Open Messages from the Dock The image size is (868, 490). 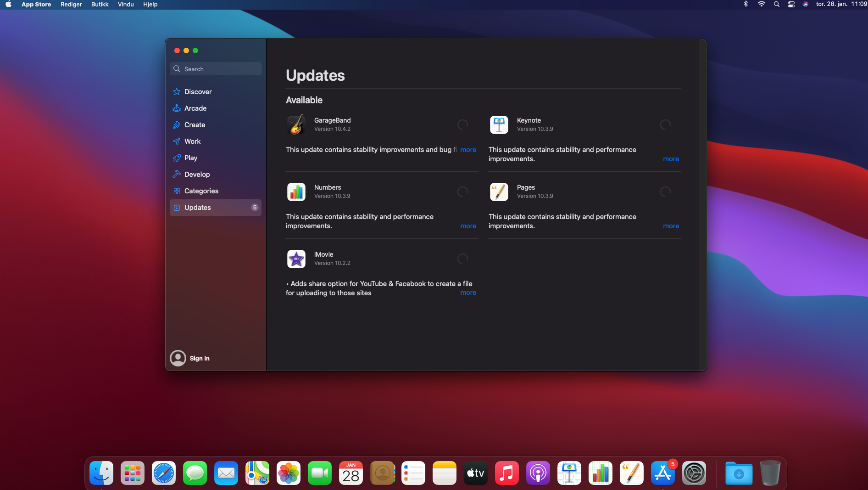pyautogui.click(x=195, y=473)
